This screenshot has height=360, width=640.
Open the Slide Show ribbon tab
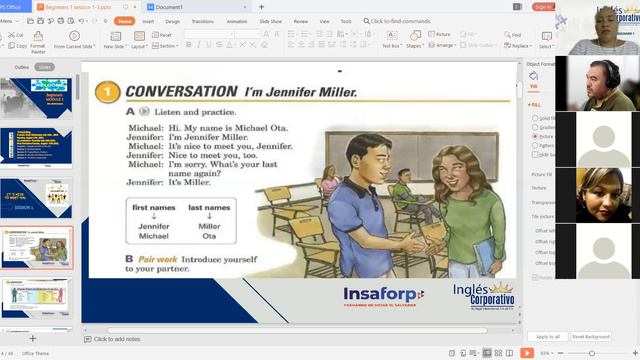271,21
